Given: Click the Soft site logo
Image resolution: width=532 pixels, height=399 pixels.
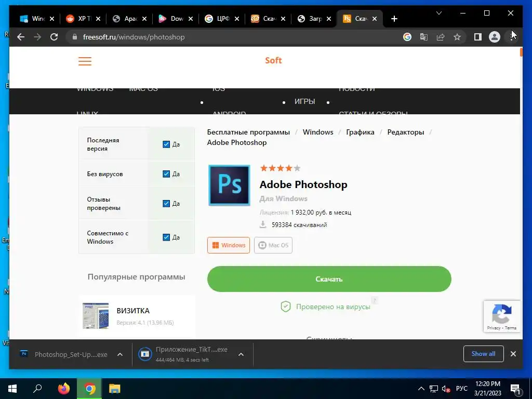Looking at the screenshot, I should [273, 60].
